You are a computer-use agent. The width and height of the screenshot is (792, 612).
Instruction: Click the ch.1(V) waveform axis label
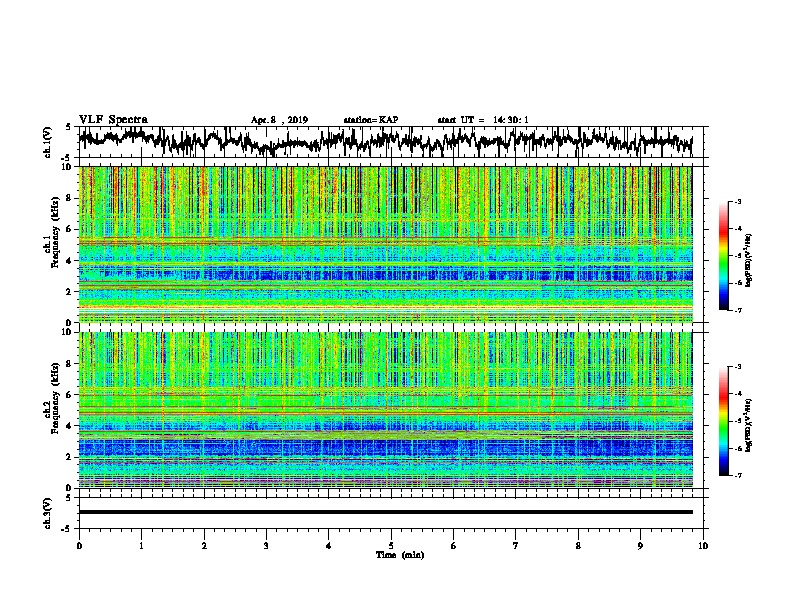point(48,142)
